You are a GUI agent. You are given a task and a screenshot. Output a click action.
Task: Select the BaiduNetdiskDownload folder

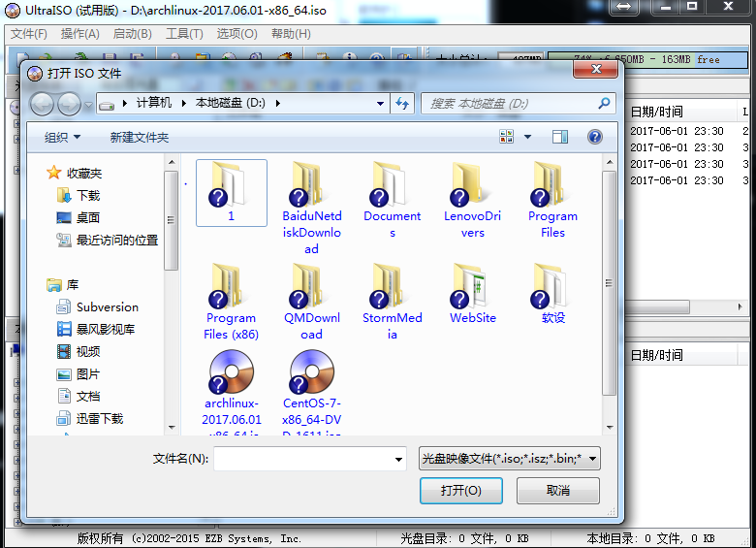tap(311, 209)
